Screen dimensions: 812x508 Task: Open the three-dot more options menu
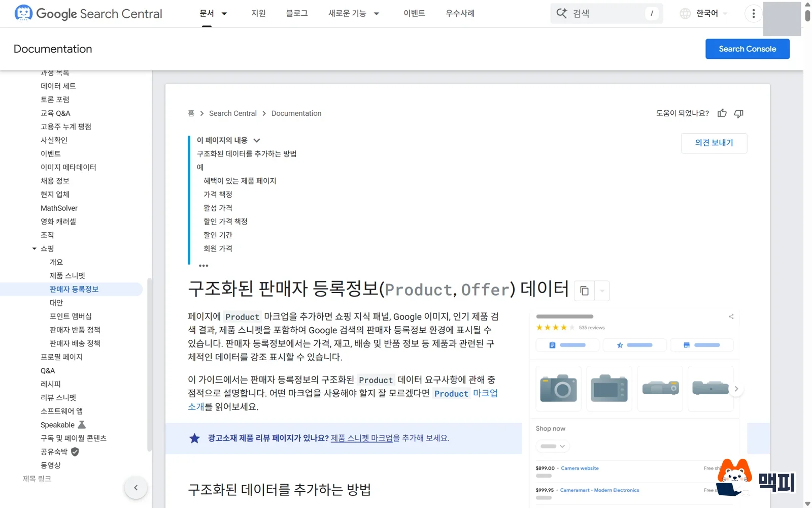point(754,14)
